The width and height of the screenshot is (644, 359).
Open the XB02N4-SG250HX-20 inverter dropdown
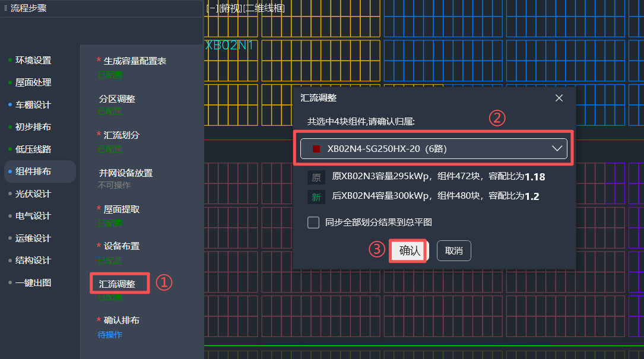click(x=433, y=148)
